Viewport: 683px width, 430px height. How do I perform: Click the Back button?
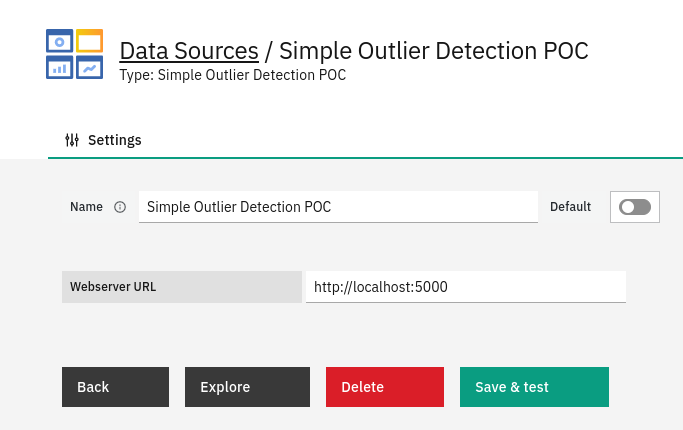(115, 387)
